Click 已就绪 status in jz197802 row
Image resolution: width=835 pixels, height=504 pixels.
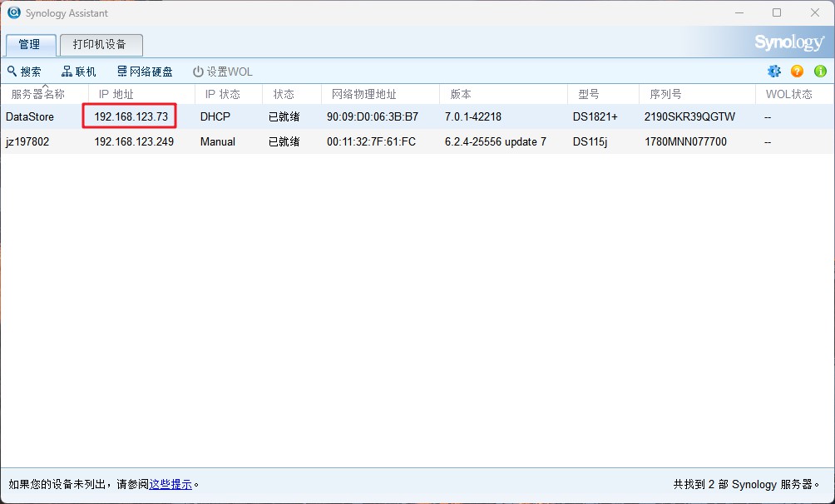284,141
